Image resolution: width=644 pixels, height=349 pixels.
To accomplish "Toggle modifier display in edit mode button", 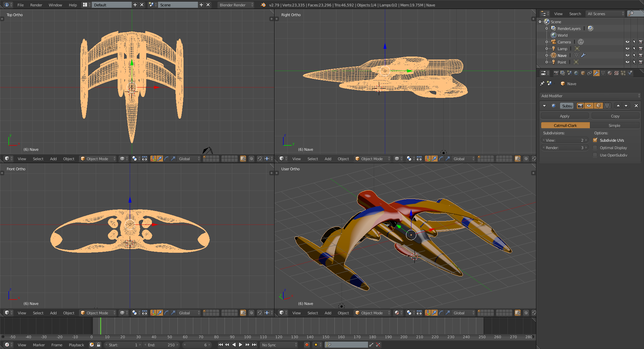I will point(598,106).
